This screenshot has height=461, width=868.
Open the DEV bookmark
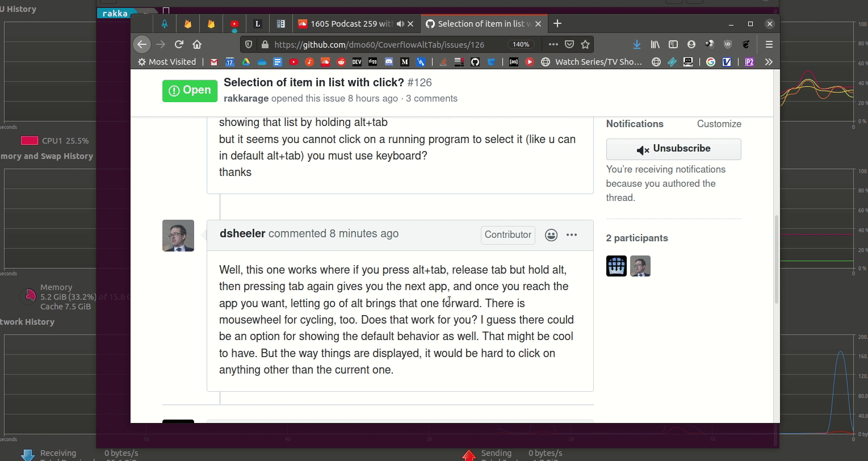(357, 62)
